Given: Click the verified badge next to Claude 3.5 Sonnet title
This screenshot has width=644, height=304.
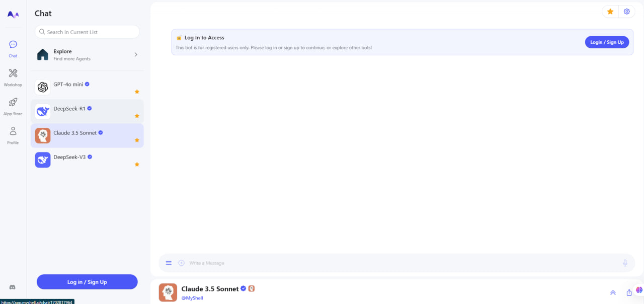Looking at the screenshot, I should point(244,288).
